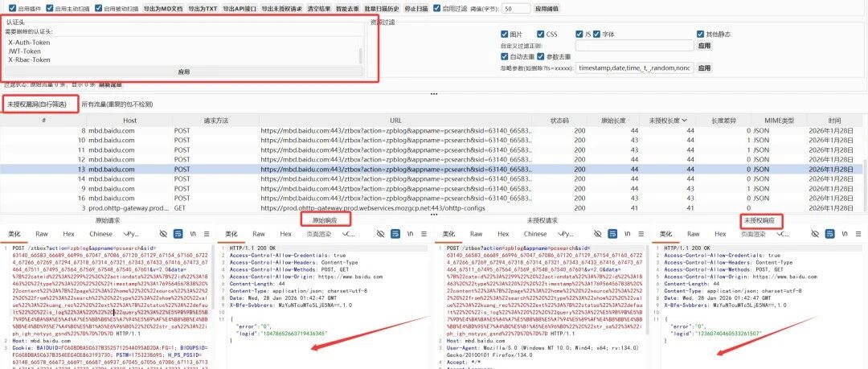Open 批量扫描历史 button
The height and width of the screenshot is (369, 868).
click(x=382, y=9)
